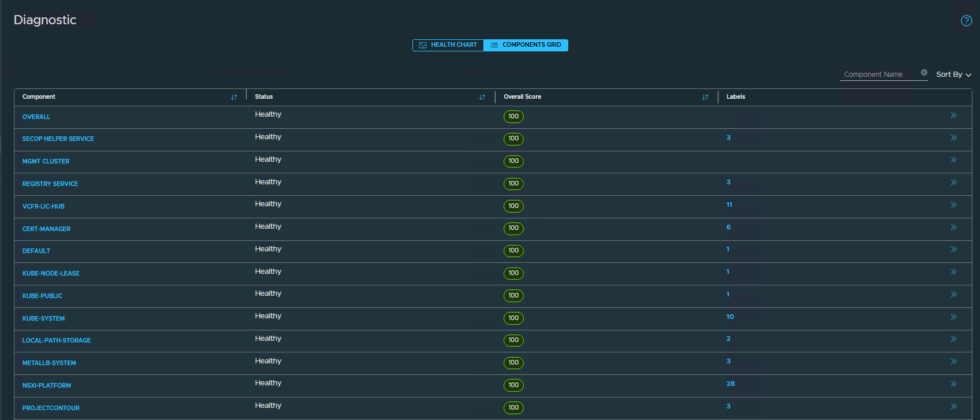
Task: Open the DEFAULT component link
Action: coord(36,251)
